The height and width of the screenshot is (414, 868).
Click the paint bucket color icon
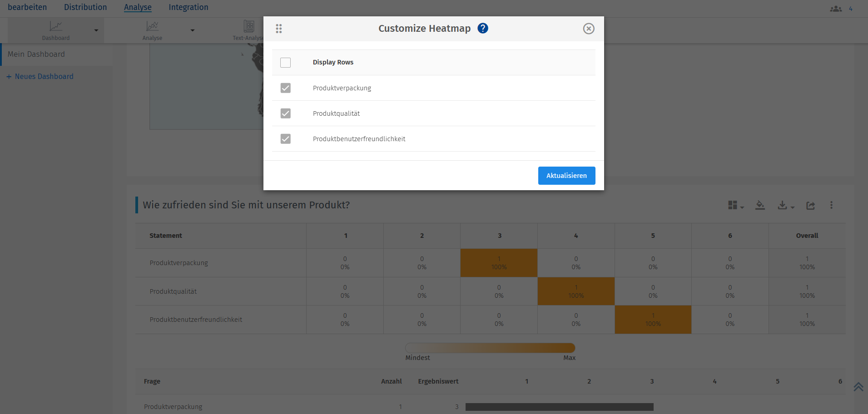(760, 206)
